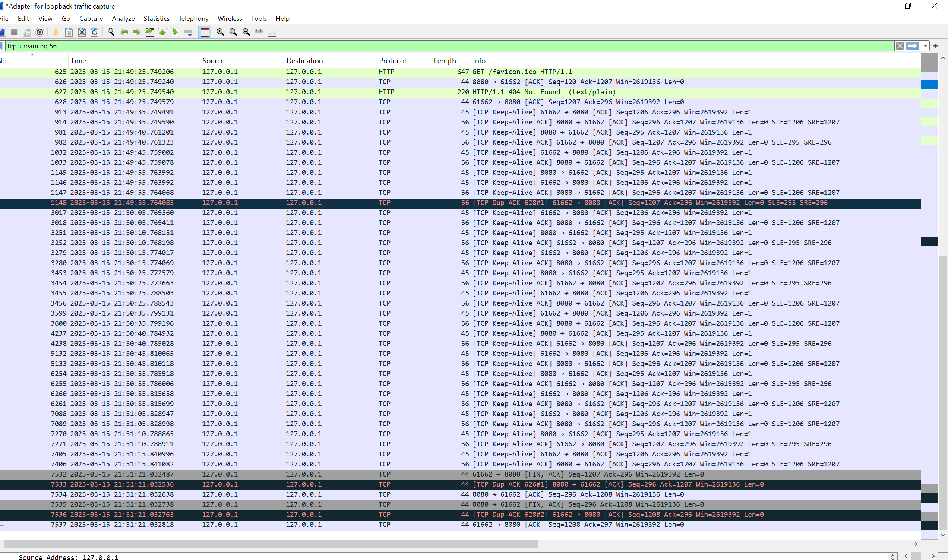Zoom in on the packet list
Screen dimensions: 948x560
click(220, 32)
